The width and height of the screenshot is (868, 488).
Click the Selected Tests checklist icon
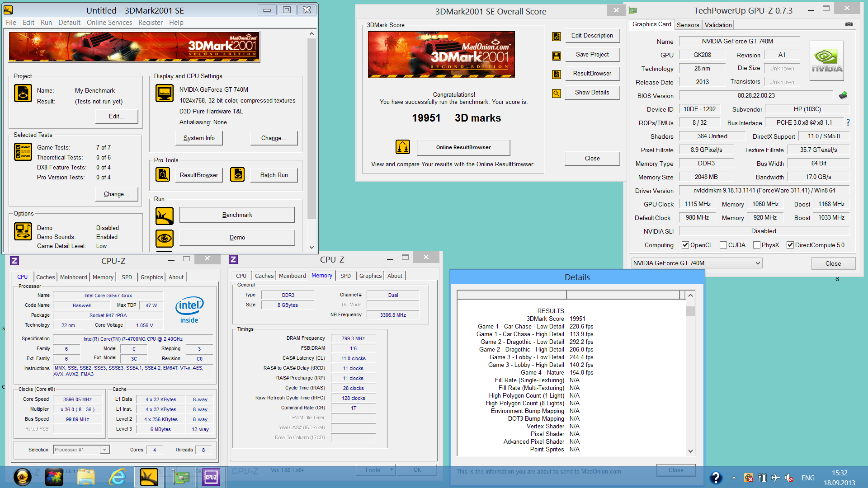click(23, 152)
